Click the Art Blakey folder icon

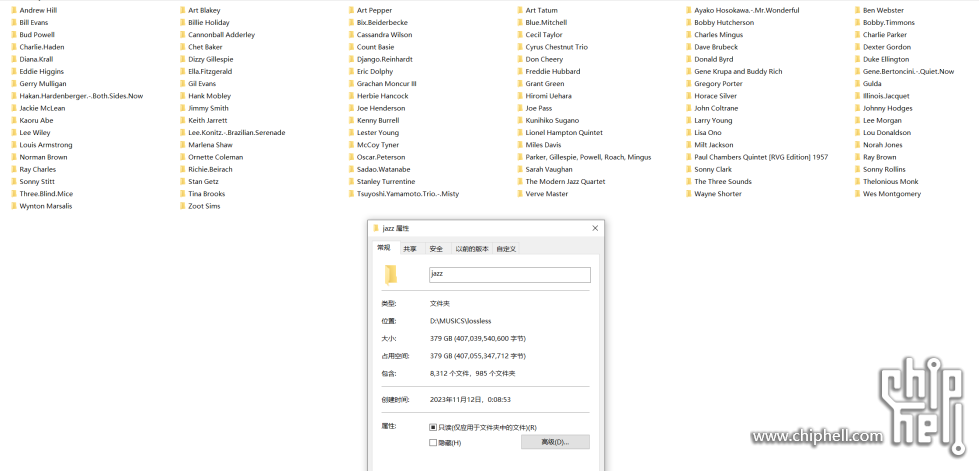click(182, 10)
